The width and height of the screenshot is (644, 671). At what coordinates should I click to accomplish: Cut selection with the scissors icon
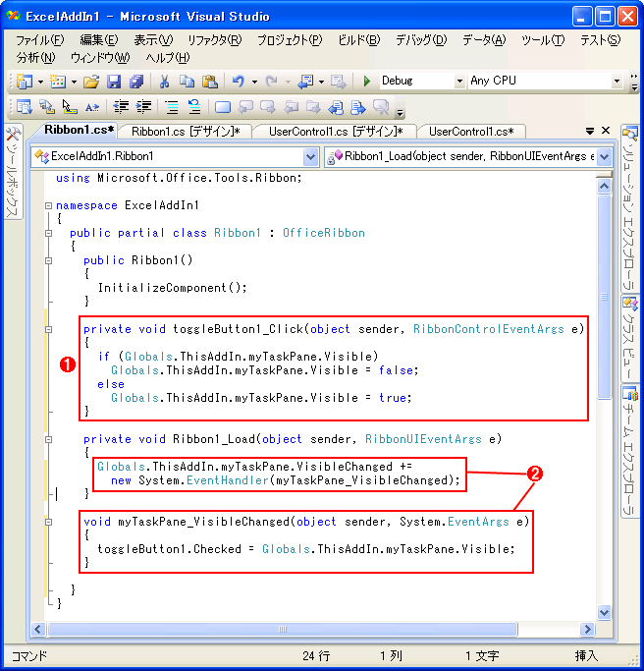[x=164, y=81]
